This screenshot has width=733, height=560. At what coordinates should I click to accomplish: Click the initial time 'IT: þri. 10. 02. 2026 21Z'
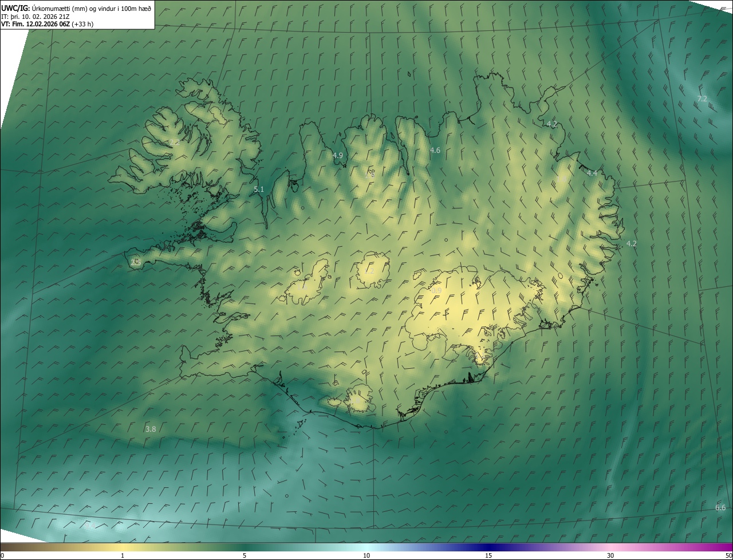tap(36, 17)
